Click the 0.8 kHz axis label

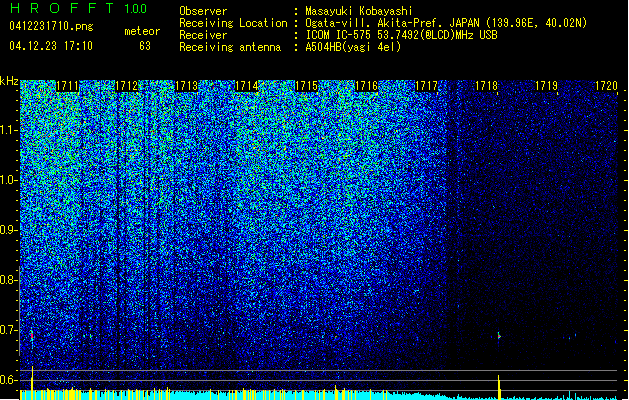tap(9, 280)
